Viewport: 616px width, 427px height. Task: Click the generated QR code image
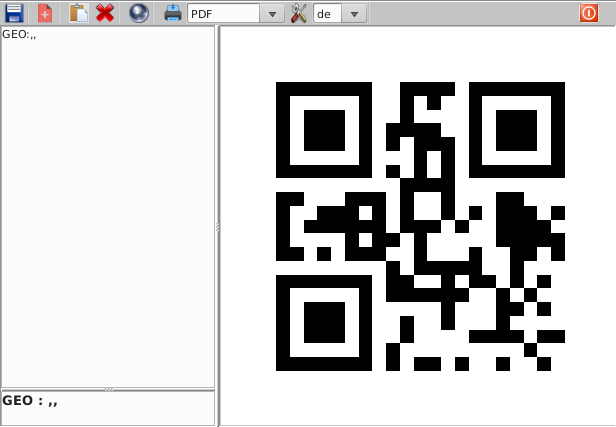click(x=420, y=226)
